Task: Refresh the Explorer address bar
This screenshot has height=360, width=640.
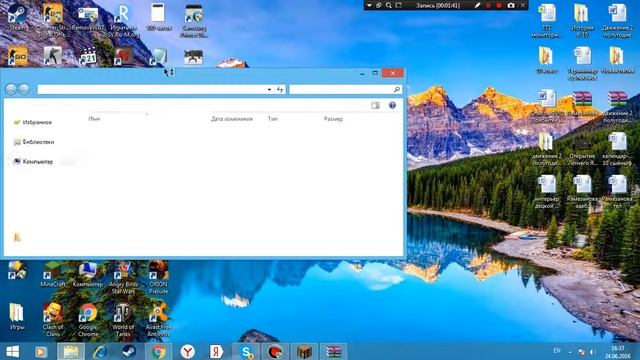Action: pyautogui.click(x=280, y=89)
